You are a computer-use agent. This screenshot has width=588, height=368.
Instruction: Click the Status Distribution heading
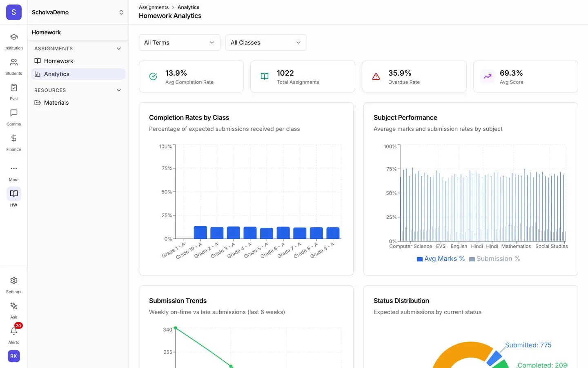tap(401, 301)
